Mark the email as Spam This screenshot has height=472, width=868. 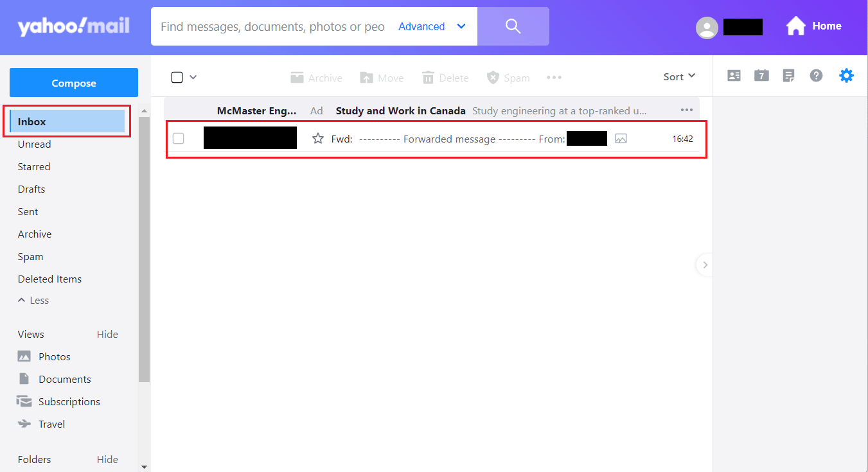tap(508, 77)
